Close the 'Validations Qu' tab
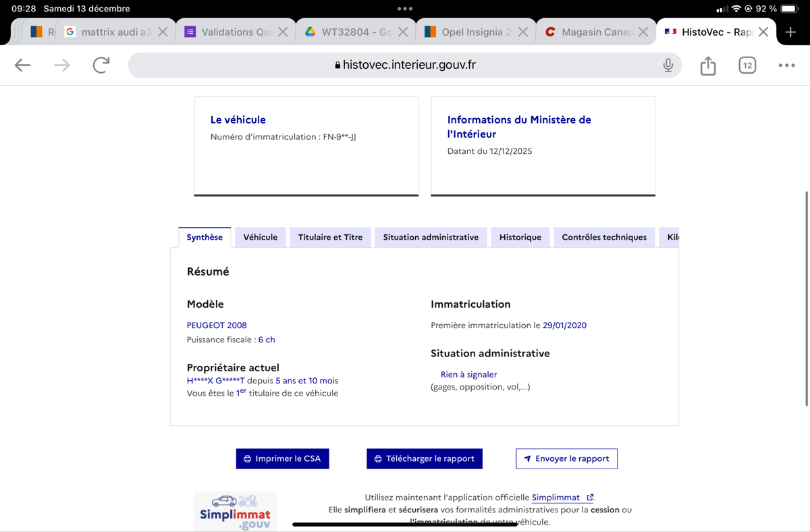 [283, 32]
